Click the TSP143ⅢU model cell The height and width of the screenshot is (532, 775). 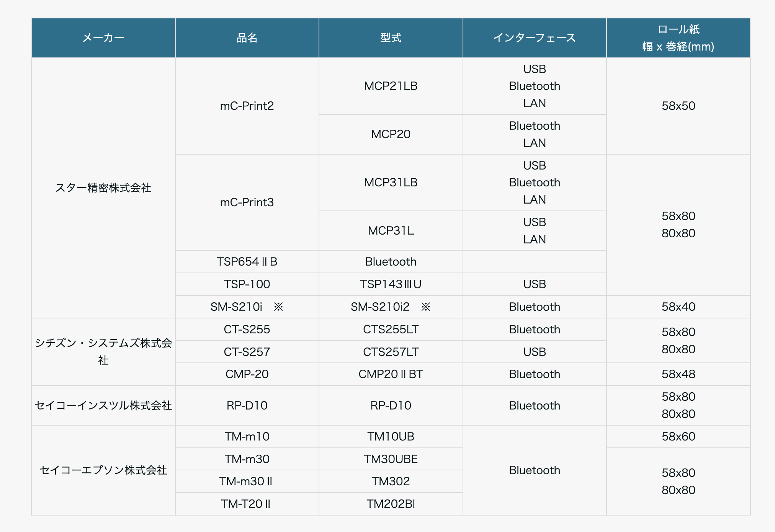pos(390,284)
